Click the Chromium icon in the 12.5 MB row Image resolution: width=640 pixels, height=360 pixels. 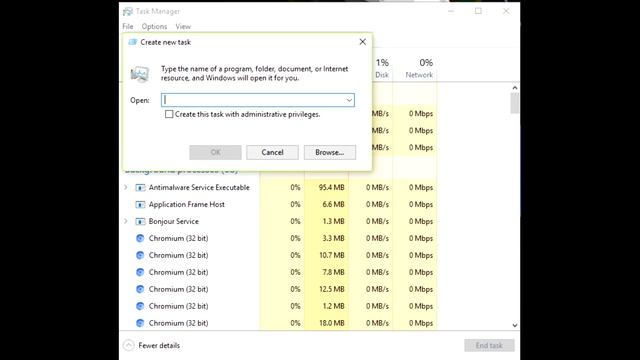pos(140,289)
